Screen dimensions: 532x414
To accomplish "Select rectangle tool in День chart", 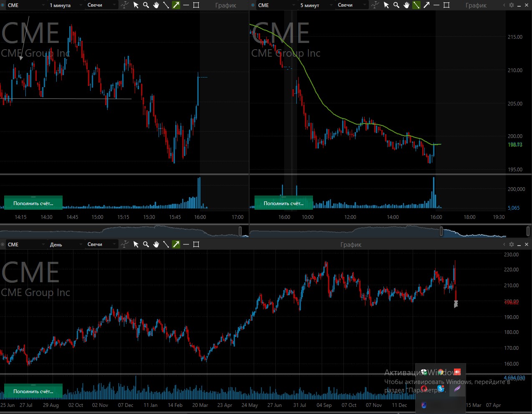I will pyautogui.click(x=196, y=244).
